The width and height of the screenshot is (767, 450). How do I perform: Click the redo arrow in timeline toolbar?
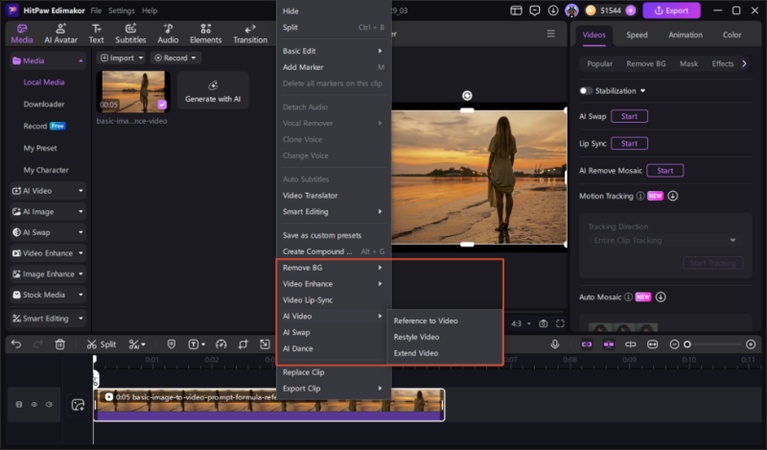[38, 344]
